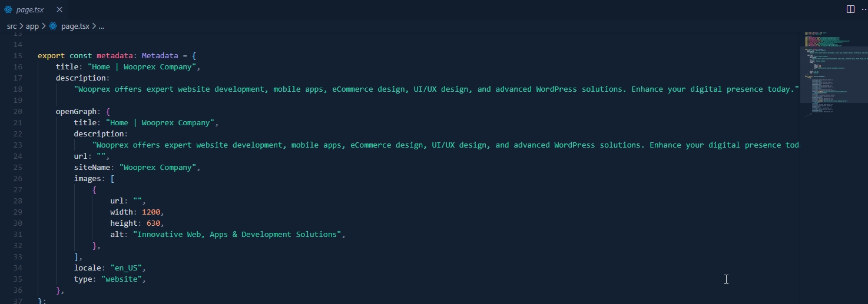Click line number 20 beside openGraph
Image resolution: width=868 pixels, height=304 pixels.
tap(18, 112)
